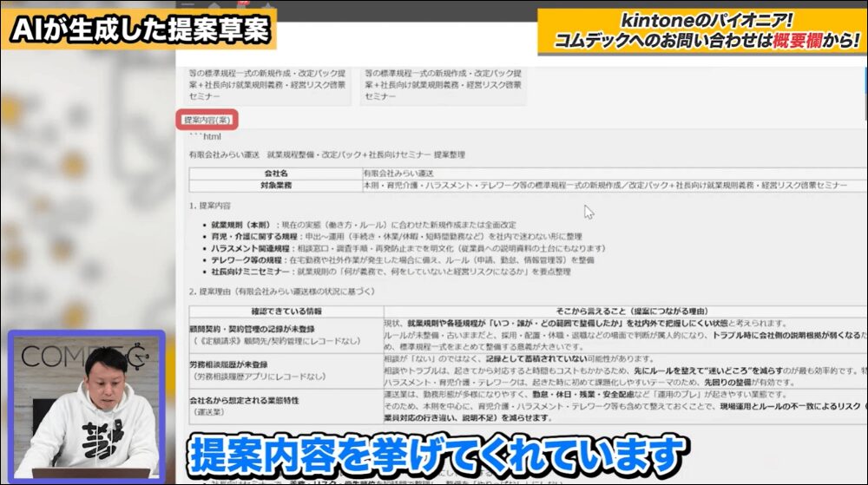Click the 対象業務 value cell starting with 本則・育児介護
The width and height of the screenshot is (868, 485).
tap(615, 186)
